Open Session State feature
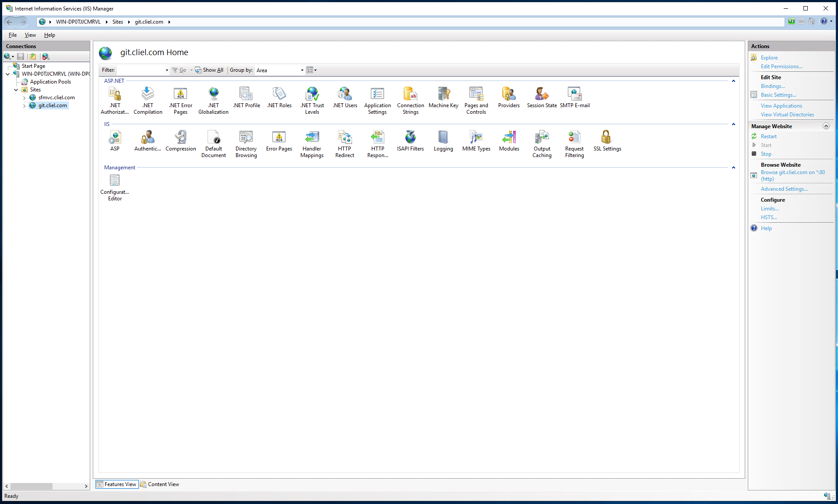The image size is (838, 504). tap(542, 97)
